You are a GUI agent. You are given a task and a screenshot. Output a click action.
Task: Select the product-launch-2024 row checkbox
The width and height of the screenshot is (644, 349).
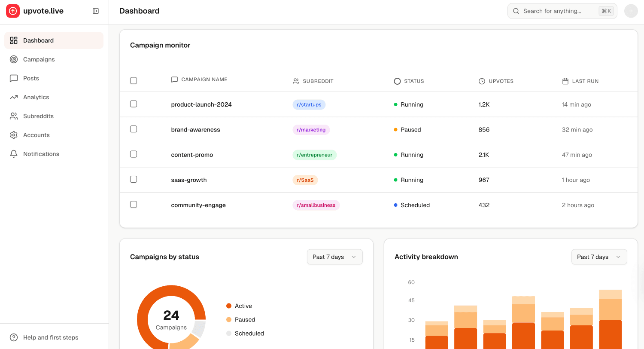[133, 104]
